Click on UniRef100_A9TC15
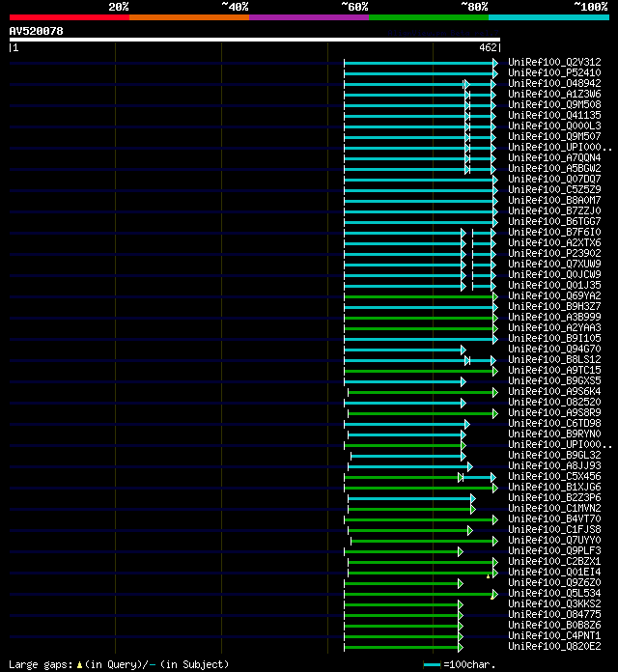The height and width of the screenshot is (672, 618). point(554,370)
